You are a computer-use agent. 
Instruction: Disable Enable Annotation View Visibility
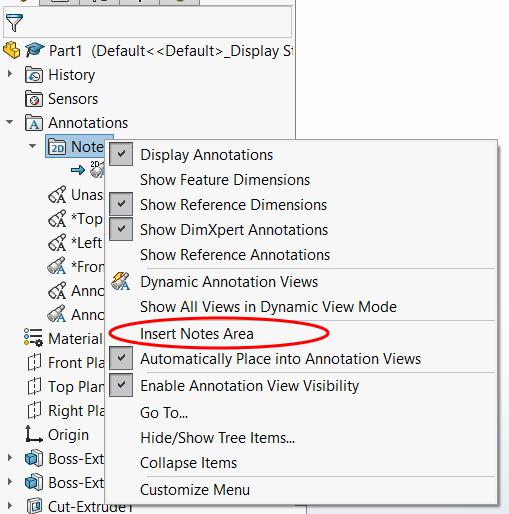[121, 385]
